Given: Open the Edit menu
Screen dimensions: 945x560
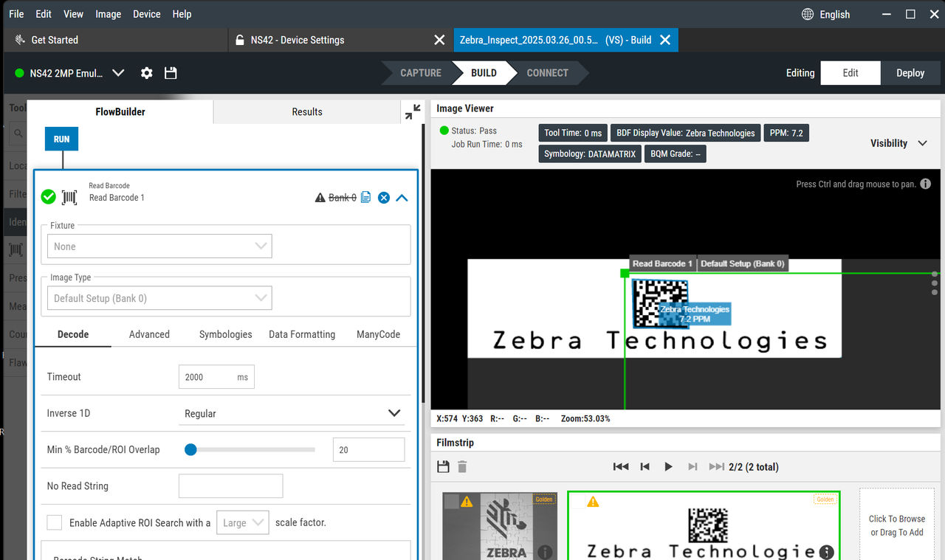Looking at the screenshot, I should point(44,14).
